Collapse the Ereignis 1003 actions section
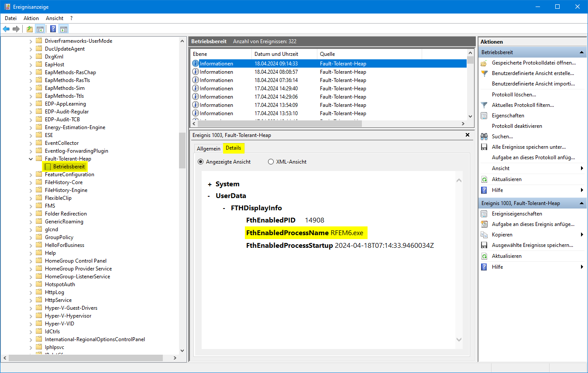The image size is (588, 373). [x=581, y=203]
